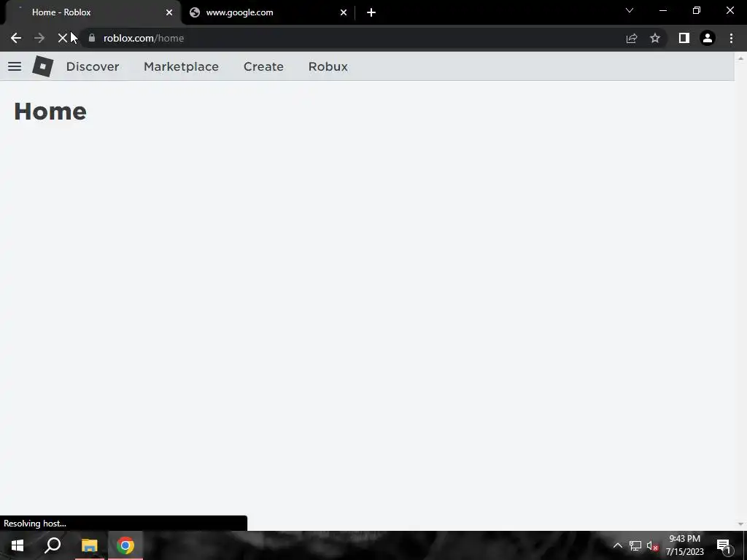This screenshot has height=560, width=747.
Task: Open the Windows Start menu
Action: [18, 545]
